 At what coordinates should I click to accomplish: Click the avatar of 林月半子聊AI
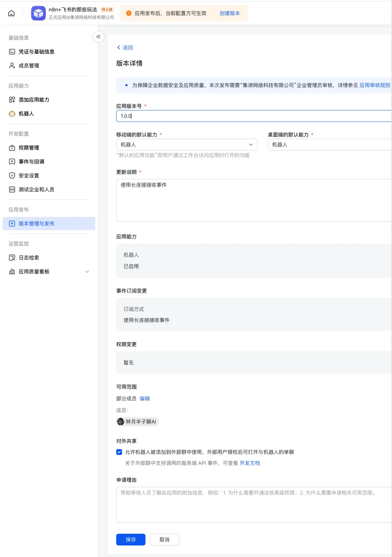tap(121, 421)
